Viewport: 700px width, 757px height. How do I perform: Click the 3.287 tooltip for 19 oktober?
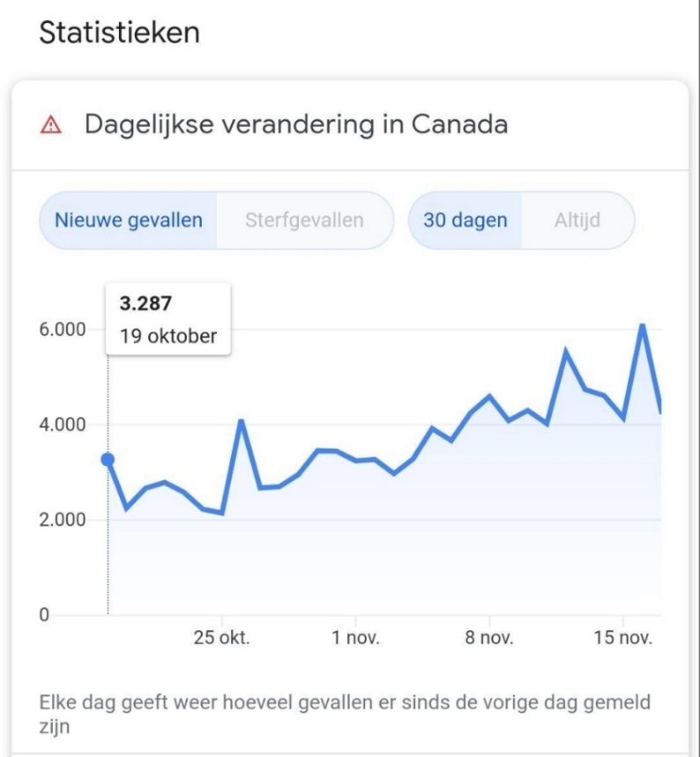click(x=168, y=319)
